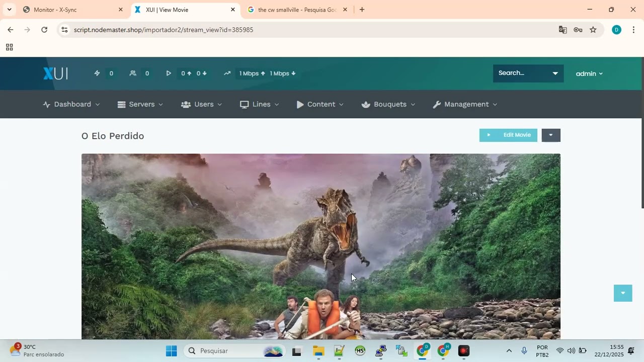
Task: Switch to the Monitor - X-Sync tab
Action: click(x=73, y=10)
